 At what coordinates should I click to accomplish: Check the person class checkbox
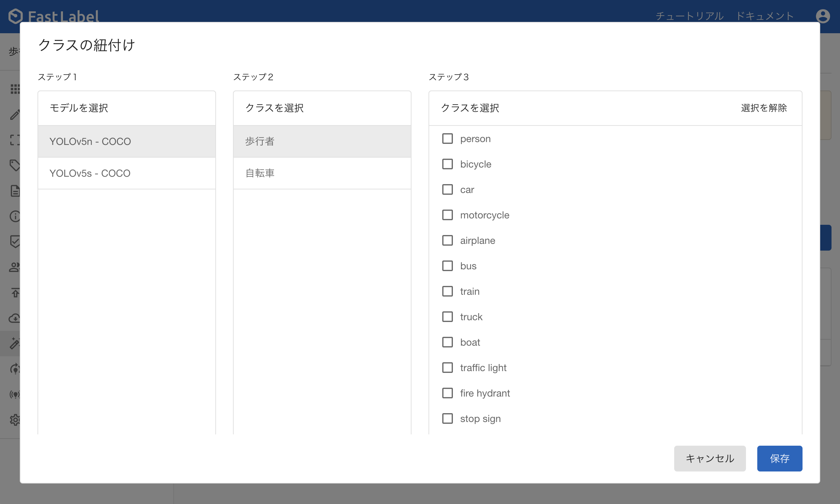448,139
